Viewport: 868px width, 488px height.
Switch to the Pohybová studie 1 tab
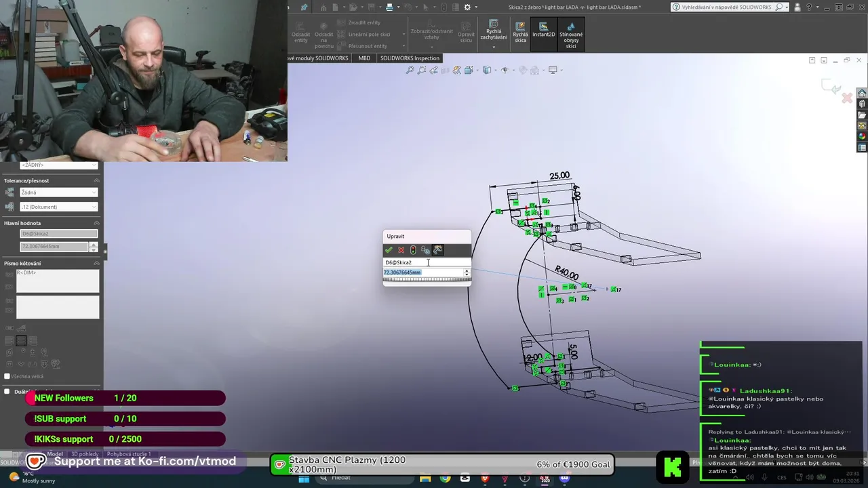pos(129,454)
